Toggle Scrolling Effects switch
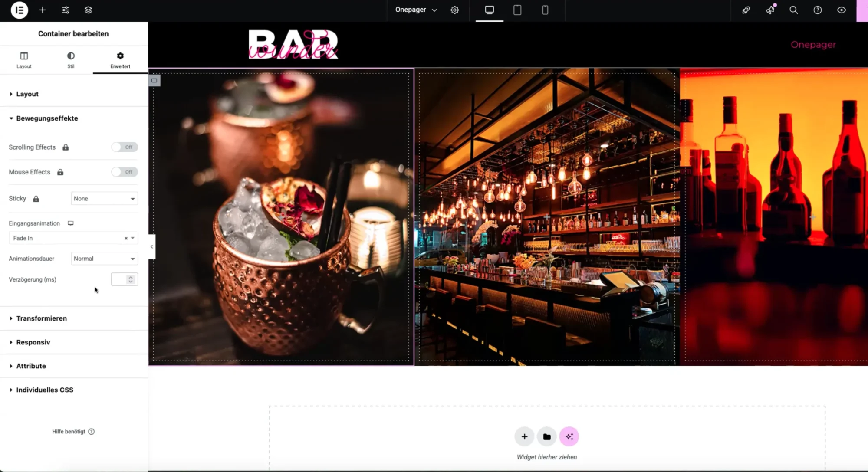Image resolution: width=868 pixels, height=472 pixels. click(x=125, y=147)
